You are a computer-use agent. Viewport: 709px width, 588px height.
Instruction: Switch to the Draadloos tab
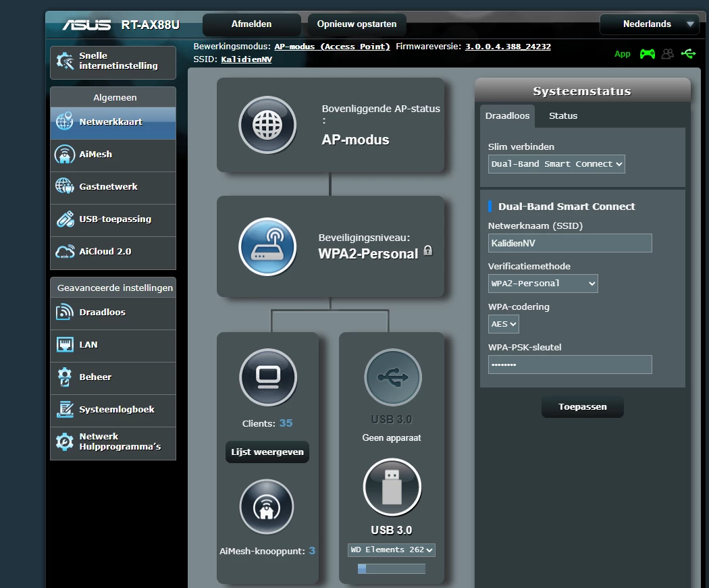tap(507, 116)
